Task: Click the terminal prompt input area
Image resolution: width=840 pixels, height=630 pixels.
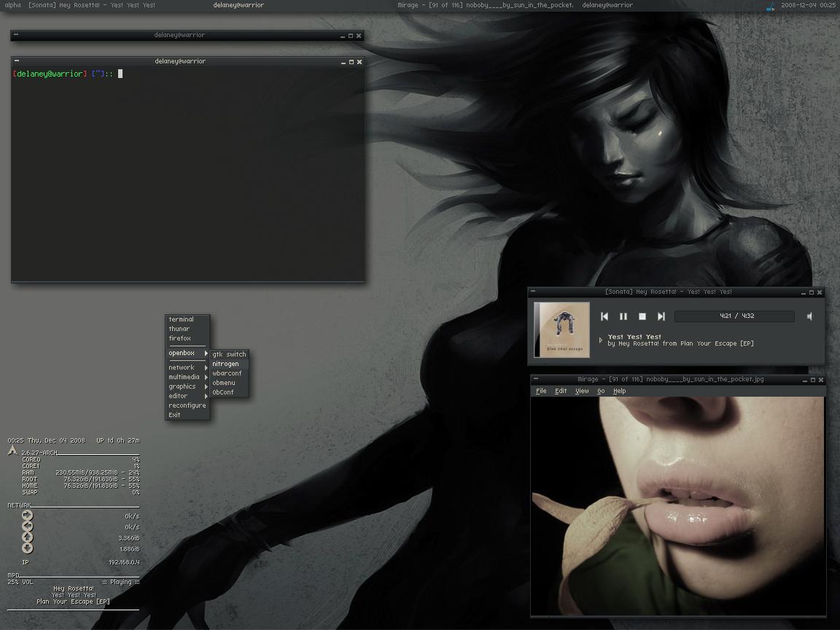Action: click(x=120, y=74)
